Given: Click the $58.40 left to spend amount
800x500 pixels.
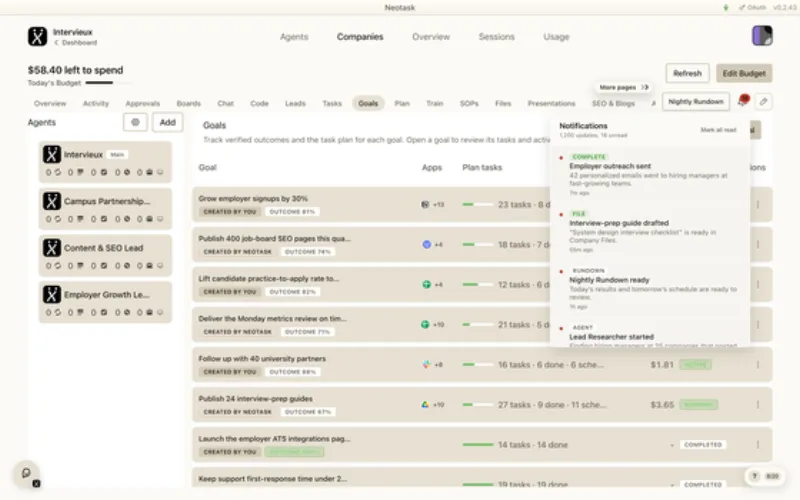Looking at the screenshot, I should click(76, 70).
